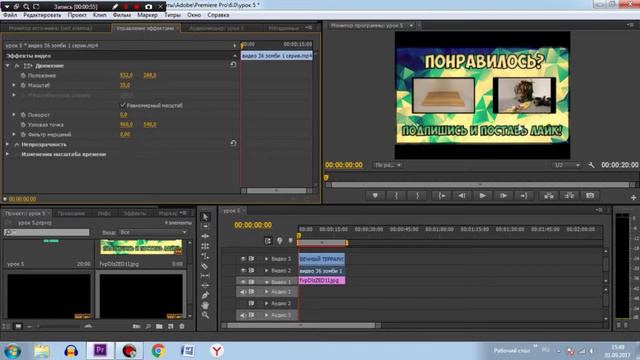Toggle Rotation animation stopwatch
The width and height of the screenshot is (640, 360).
[23, 115]
